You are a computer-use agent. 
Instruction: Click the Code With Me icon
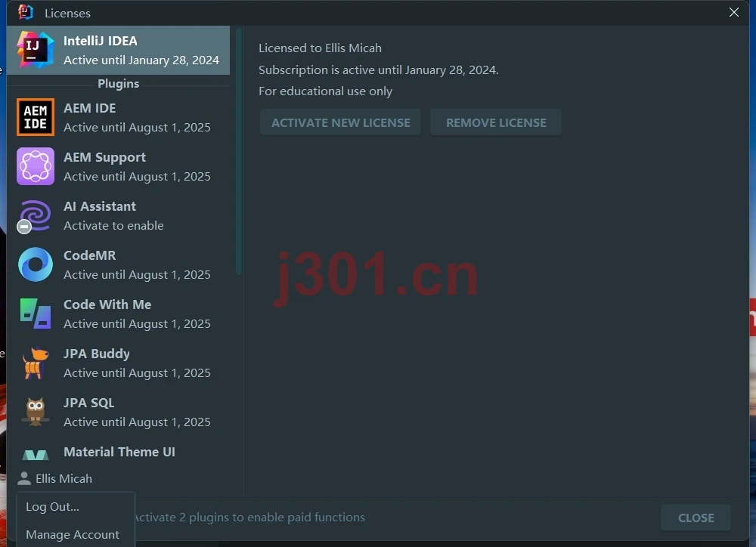pyautogui.click(x=36, y=314)
